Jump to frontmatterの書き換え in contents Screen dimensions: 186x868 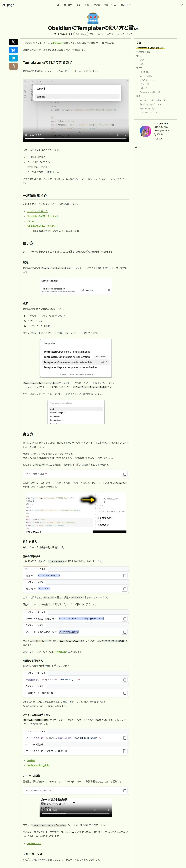tap(150, 92)
